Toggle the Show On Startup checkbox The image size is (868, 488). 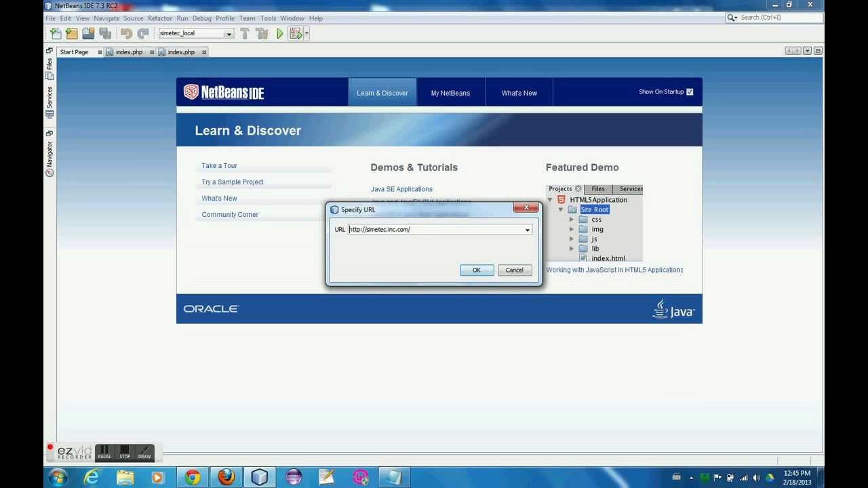[x=690, y=92]
